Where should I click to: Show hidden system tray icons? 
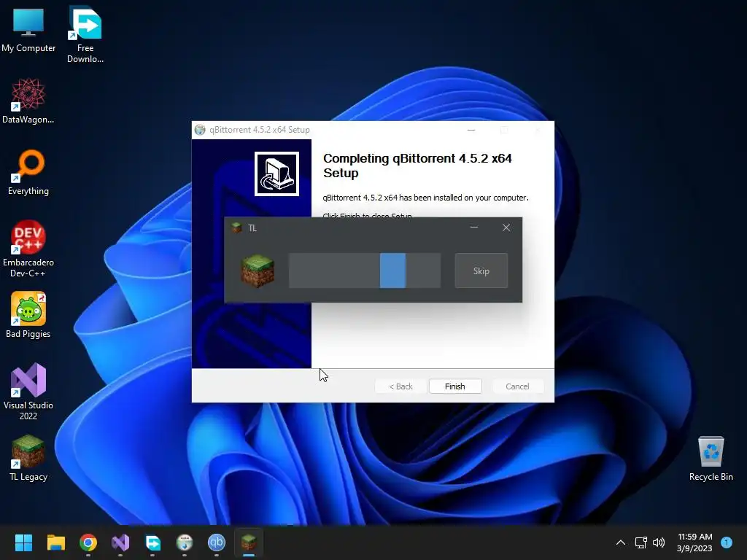(620, 542)
